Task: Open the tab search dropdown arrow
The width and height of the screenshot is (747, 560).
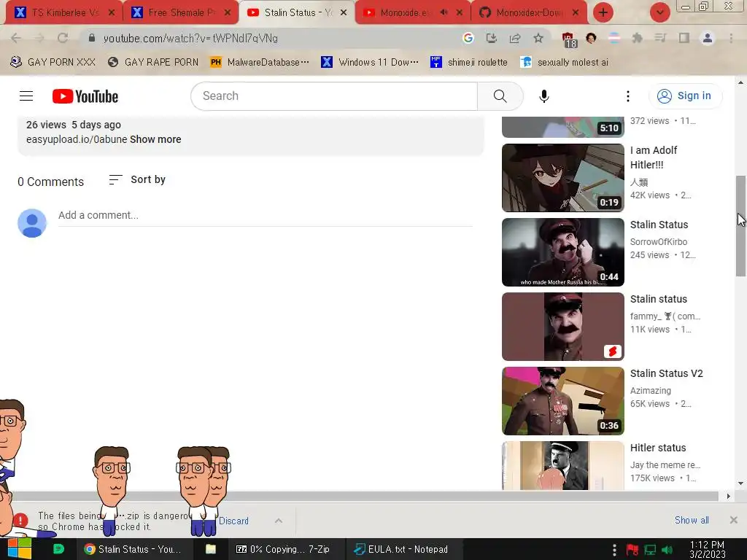Action: [x=659, y=12]
